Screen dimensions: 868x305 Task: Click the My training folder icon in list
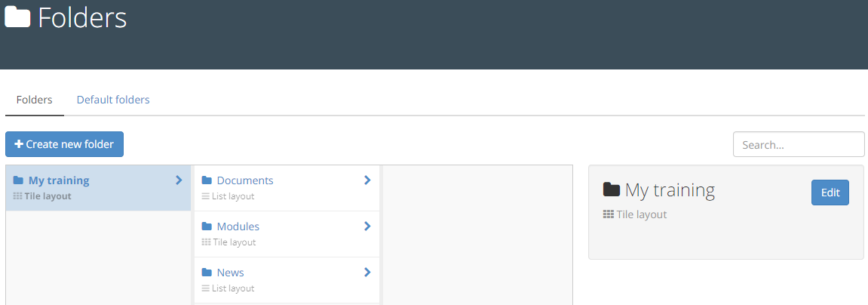(18, 181)
